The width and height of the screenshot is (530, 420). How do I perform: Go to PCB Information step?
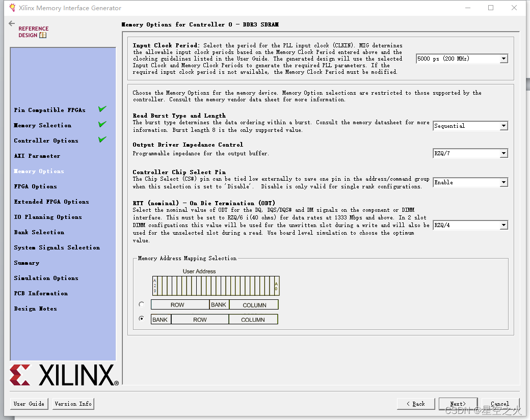click(41, 293)
